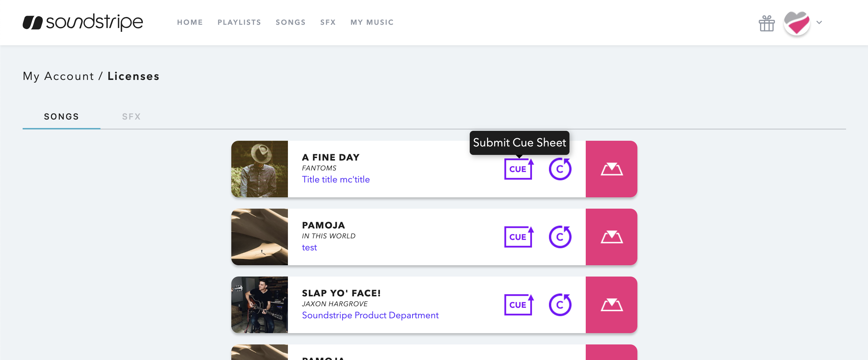Viewport: 868px width, 360px height.
Task: Open Playlists in the top navigation
Action: tap(239, 22)
